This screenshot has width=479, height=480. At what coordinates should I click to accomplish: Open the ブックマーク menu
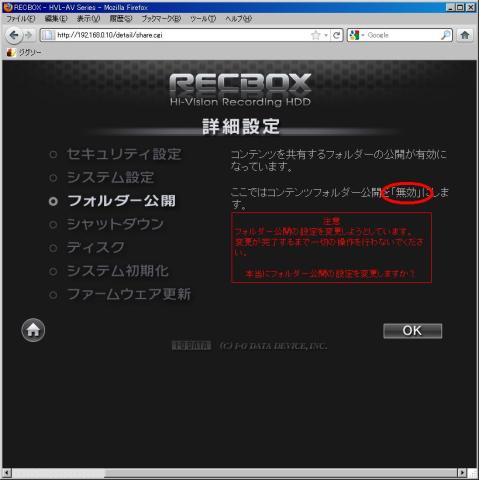pos(161,19)
